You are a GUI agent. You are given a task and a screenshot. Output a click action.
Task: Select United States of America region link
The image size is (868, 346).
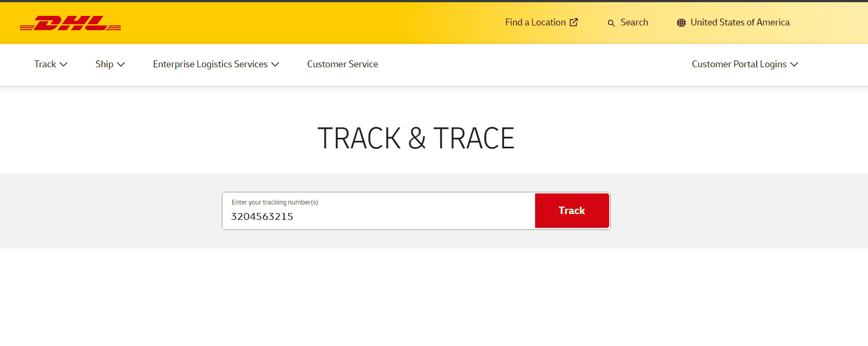740,22
